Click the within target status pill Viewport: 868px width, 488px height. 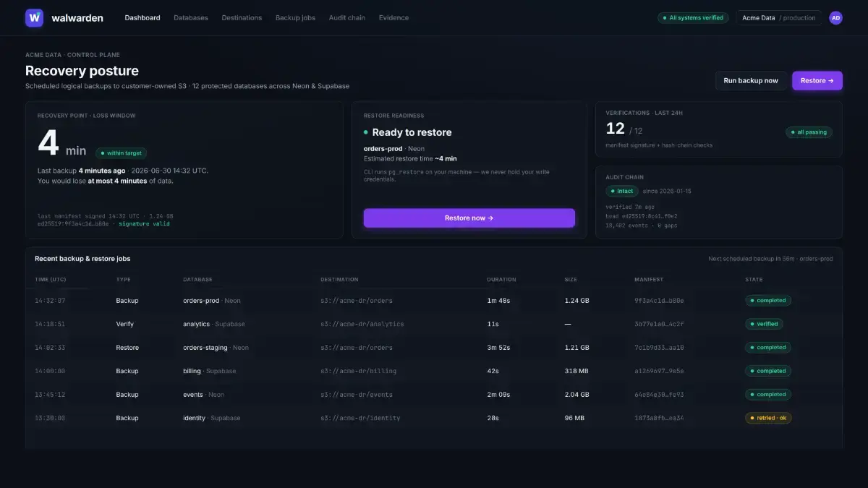click(x=122, y=153)
